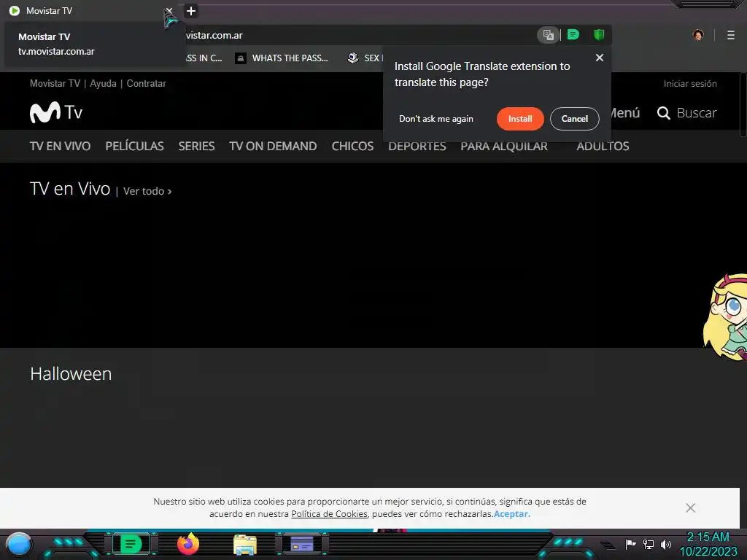Click Iniciar sesión to sign in
Image resolution: width=747 pixels, height=560 pixels.
pos(690,84)
